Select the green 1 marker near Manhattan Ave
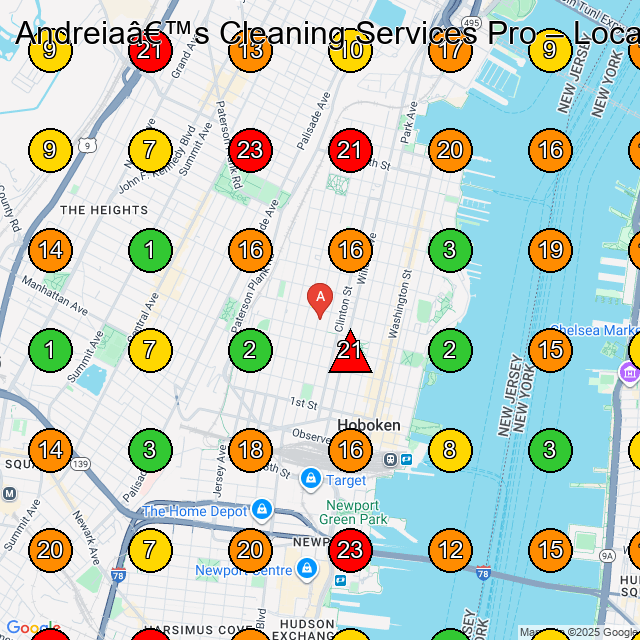The height and width of the screenshot is (640, 640). [50, 350]
